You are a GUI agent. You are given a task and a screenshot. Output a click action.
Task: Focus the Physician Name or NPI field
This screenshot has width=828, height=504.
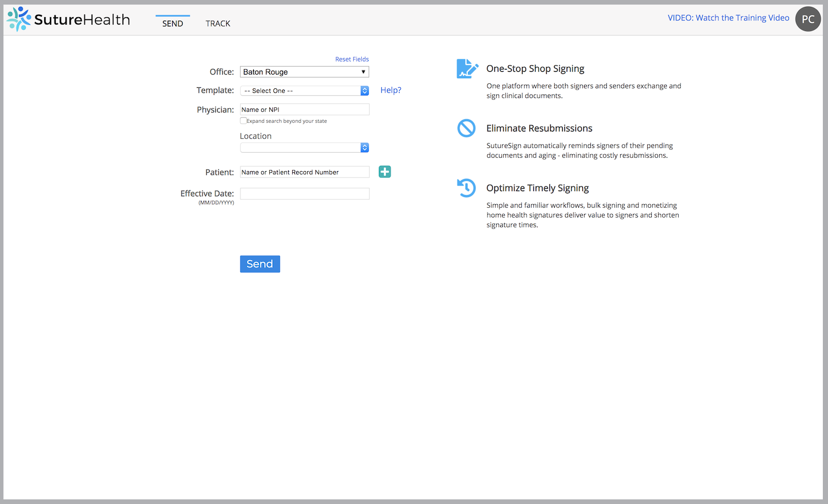click(x=304, y=110)
